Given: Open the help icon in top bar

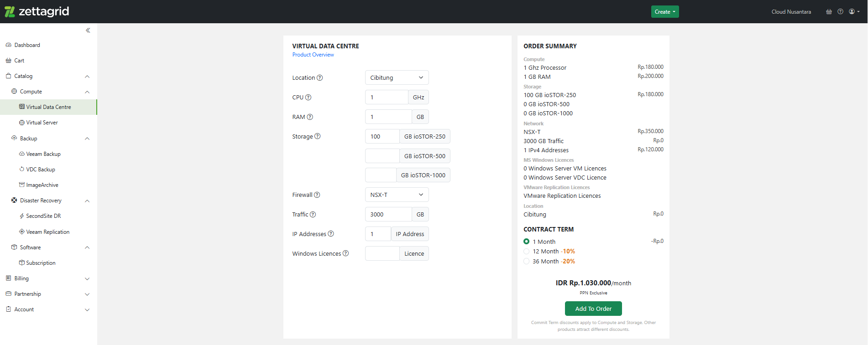Looking at the screenshot, I should click(x=840, y=12).
